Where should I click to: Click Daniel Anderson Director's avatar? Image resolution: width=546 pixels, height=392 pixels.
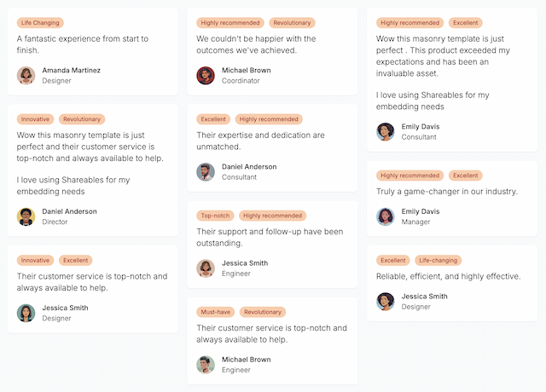pos(26,216)
